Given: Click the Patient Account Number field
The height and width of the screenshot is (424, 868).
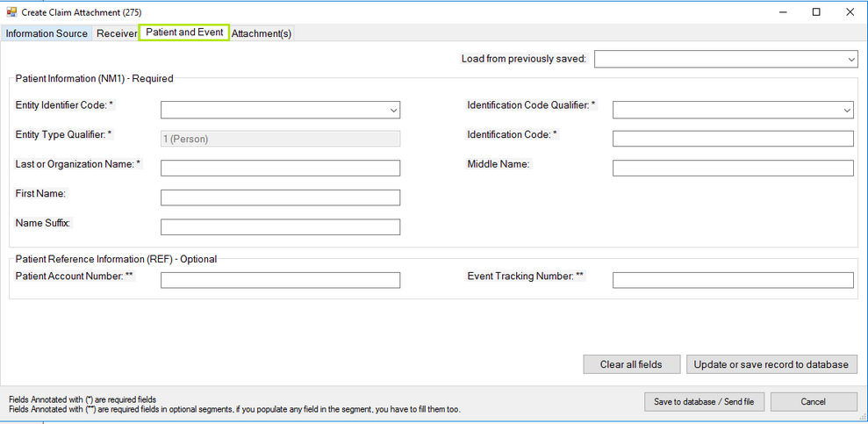Looking at the screenshot, I should [280, 280].
